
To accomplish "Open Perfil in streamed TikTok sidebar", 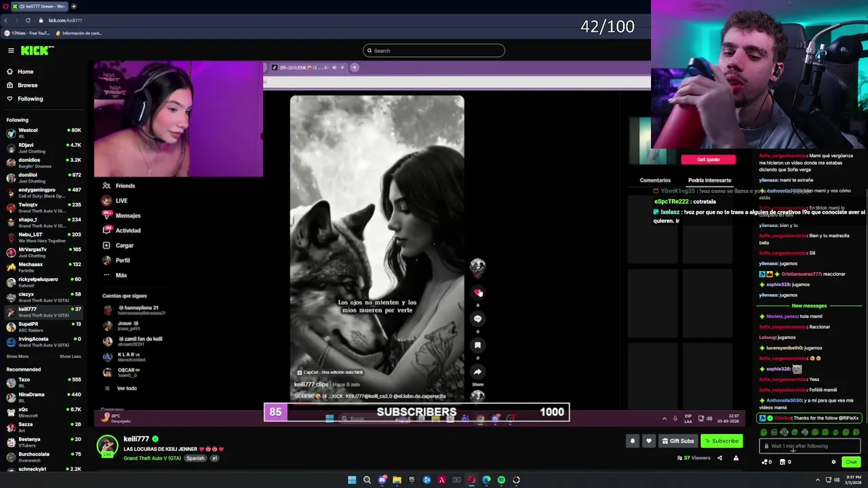I will tap(116, 260).
